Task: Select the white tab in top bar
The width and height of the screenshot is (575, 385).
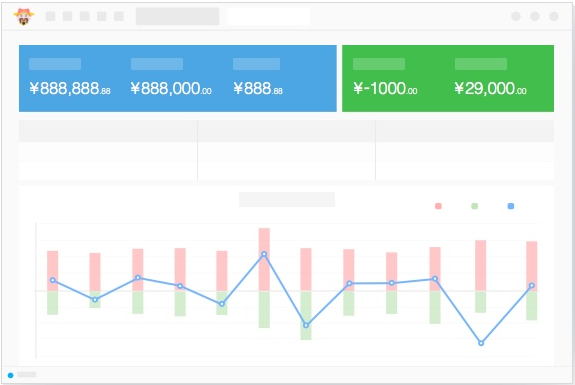Action: 268,16
